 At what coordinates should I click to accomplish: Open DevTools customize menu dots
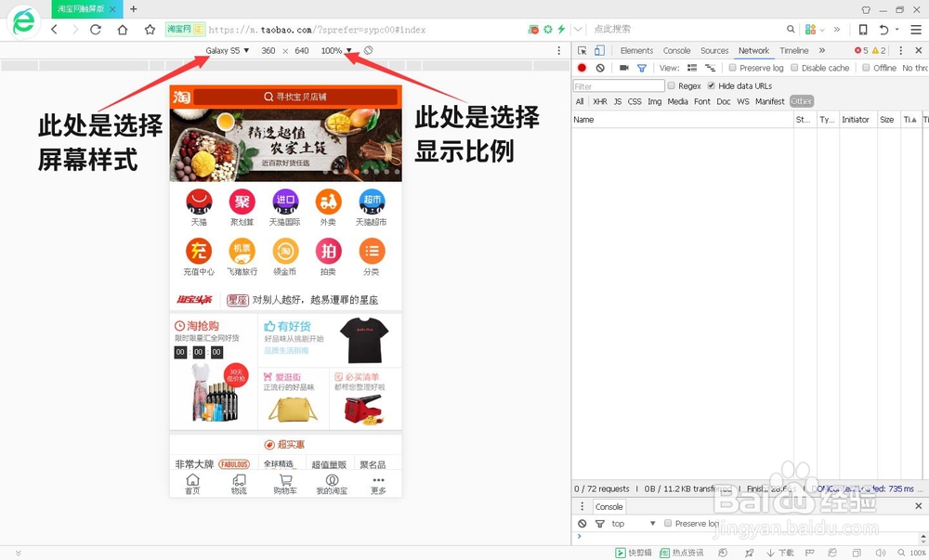tap(900, 50)
